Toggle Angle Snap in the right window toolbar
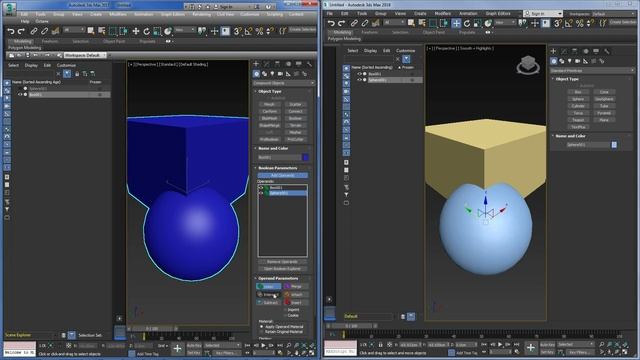This screenshot has width=640, height=360. coord(569,23)
